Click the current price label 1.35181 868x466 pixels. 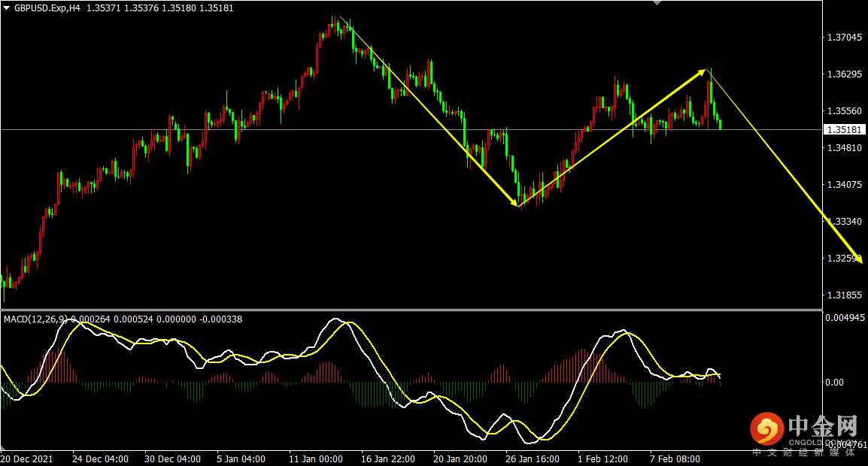tap(843, 129)
